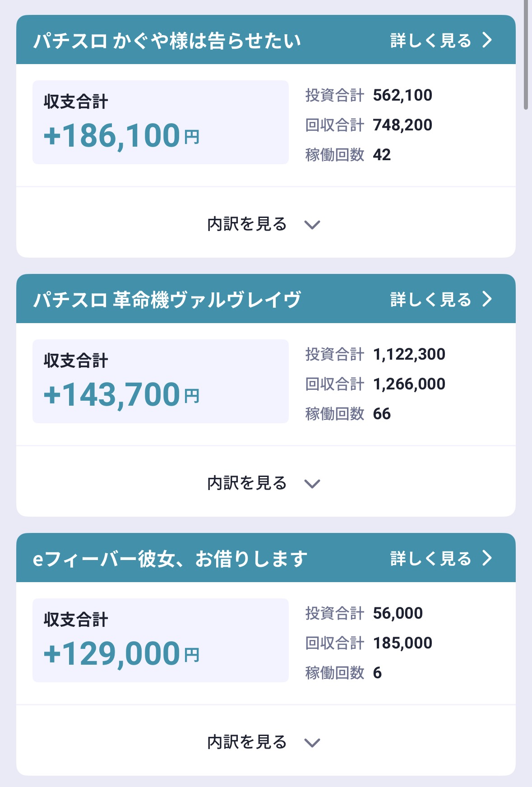This screenshot has height=787, width=532.
Task: Expand 内訳を見る chevron under 彼女、お借りします card
Action: click(x=312, y=742)
